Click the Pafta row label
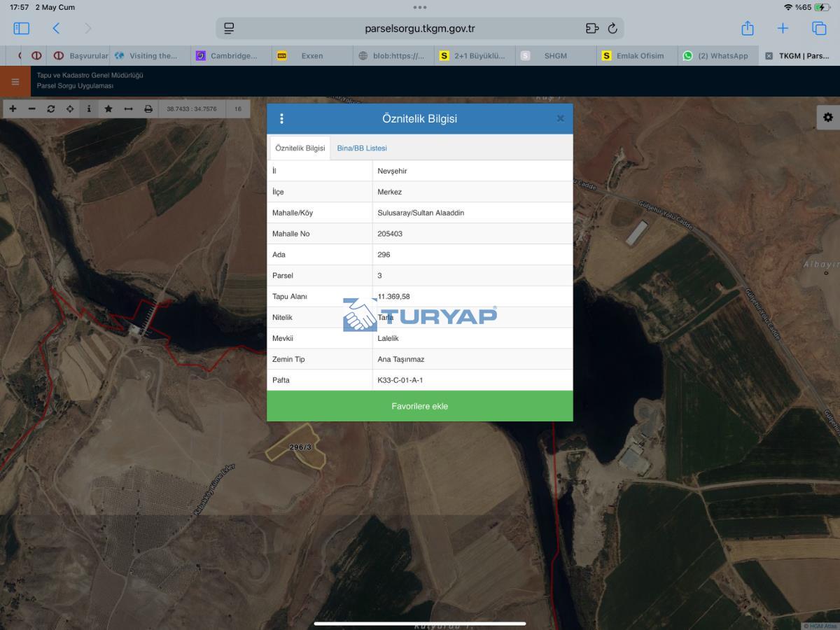840x630 pixels. pos(281,381)
